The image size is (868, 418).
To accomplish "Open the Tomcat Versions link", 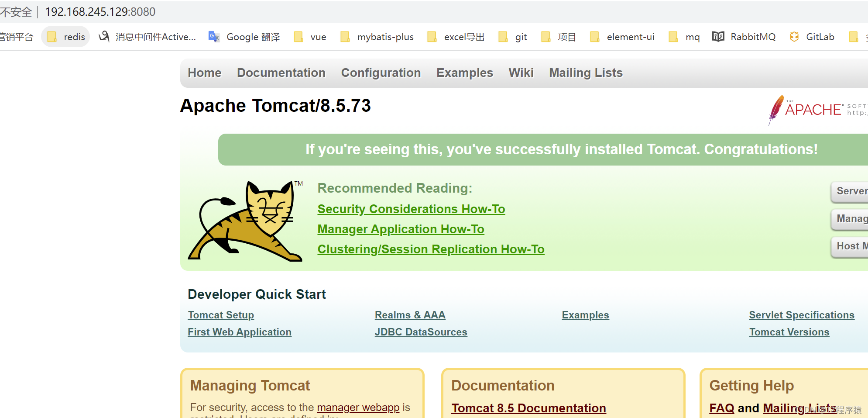I will tap(789, 332).
